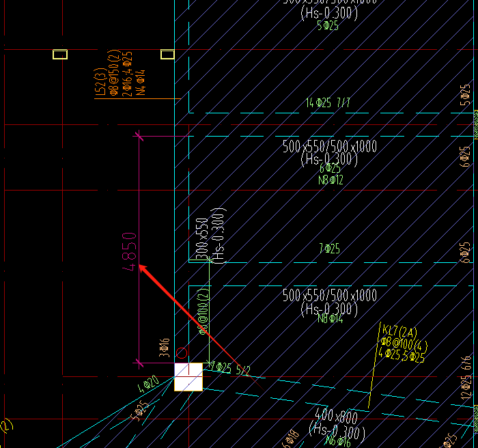This screenshot has height=448, width=478.
Task: Click the 500x550/500x1000 label above N8Φ14
Action: pos(330,295)
